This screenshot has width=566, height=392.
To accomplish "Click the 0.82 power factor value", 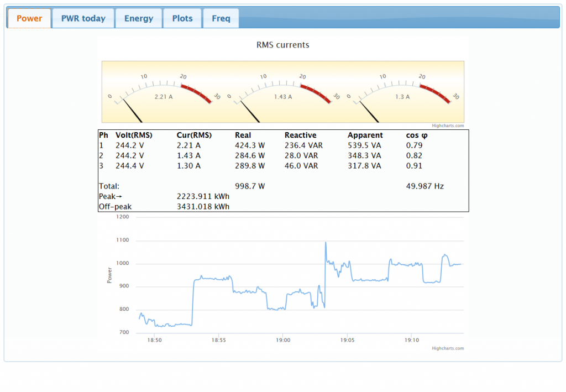I will tap(414, 155).
